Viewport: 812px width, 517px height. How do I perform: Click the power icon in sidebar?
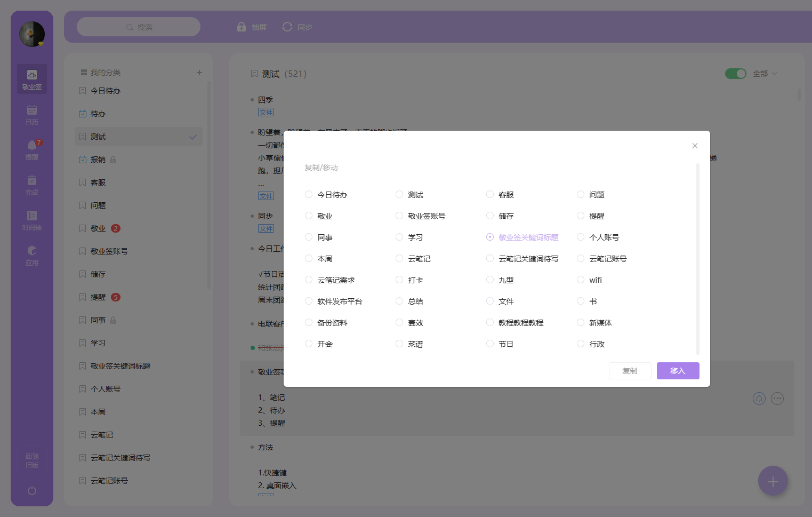tap(32, 490)
